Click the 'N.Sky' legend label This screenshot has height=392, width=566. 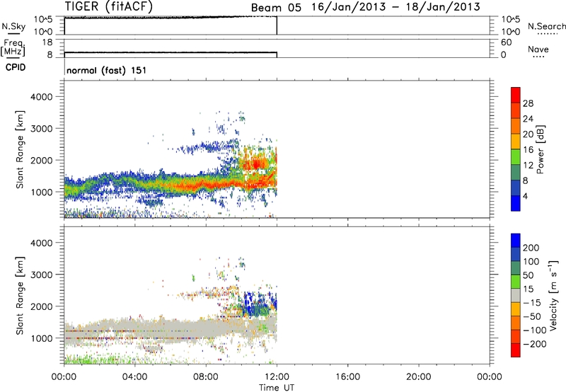pos(13,26)
